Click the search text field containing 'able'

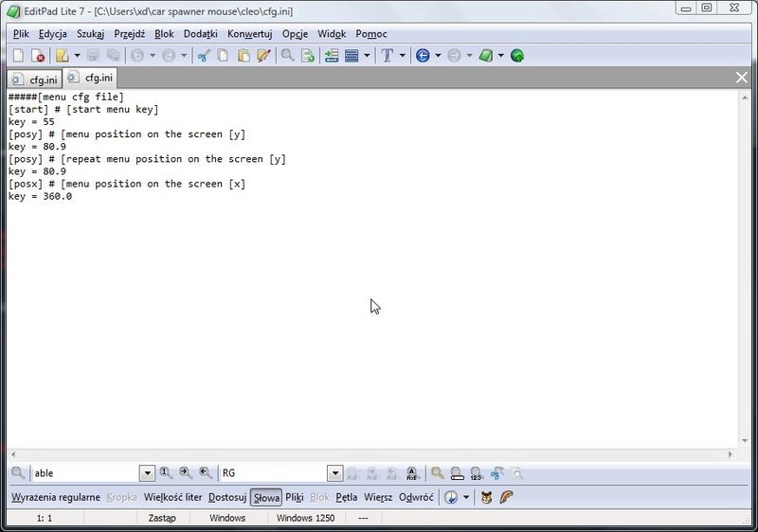85,473
